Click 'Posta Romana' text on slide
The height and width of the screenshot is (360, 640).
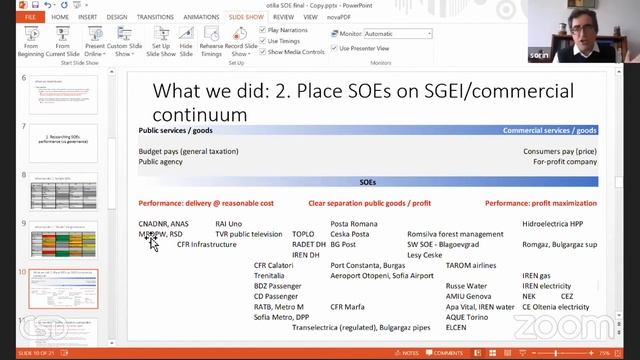353,224
